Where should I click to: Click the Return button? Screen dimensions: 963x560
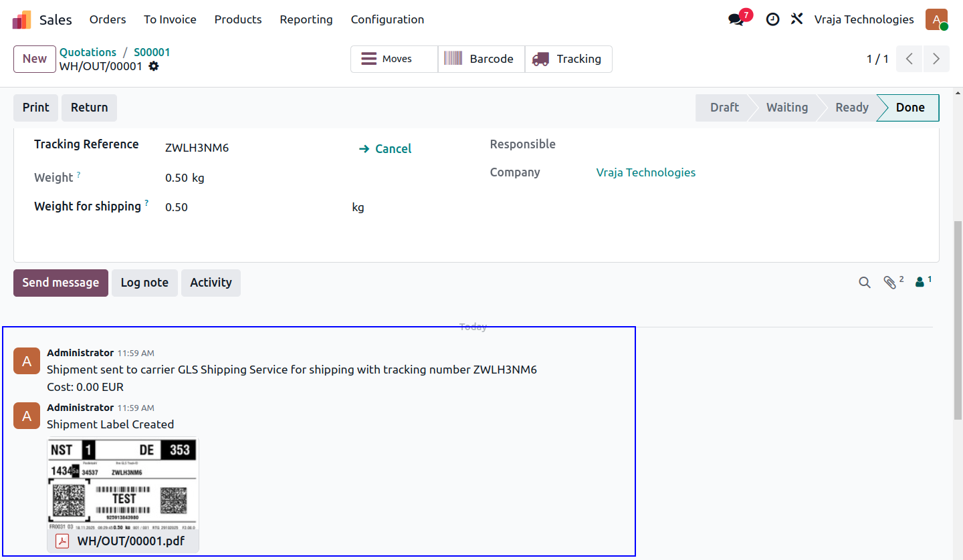[x=89, y=108]
